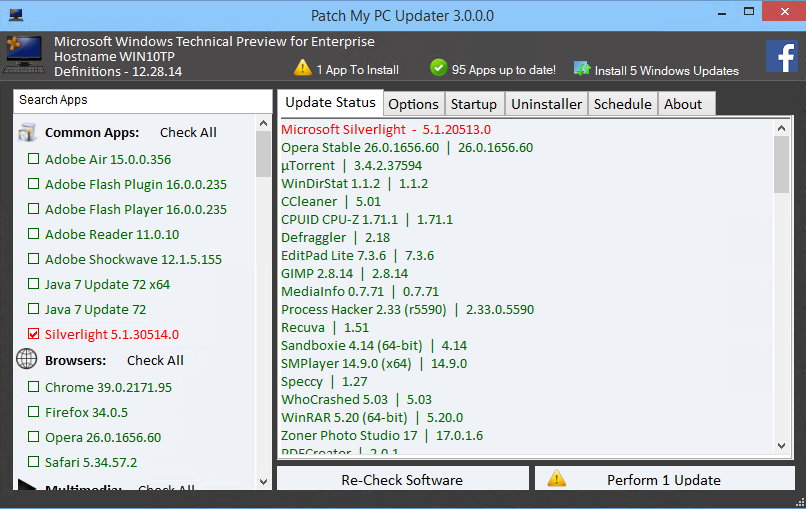Click the Install Windows Updates icon
This screenshot has height=509, width=806.
(582, 69)
